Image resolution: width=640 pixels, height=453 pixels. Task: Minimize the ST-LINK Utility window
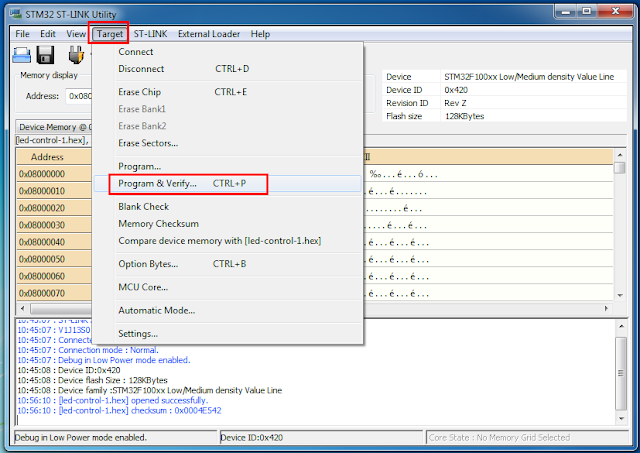[566, 11]
